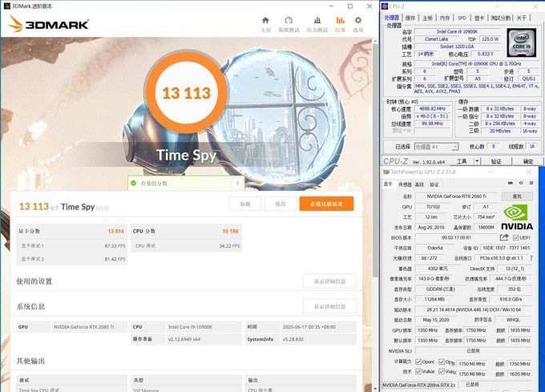545x392 pixels.
Task: Switch to GPU-Z 显卡 tab
Action: point(388,184)
